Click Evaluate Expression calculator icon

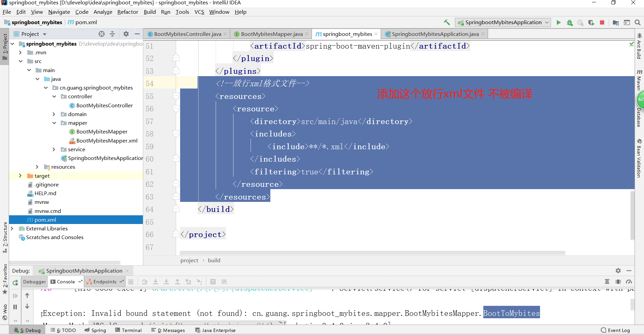213,282
